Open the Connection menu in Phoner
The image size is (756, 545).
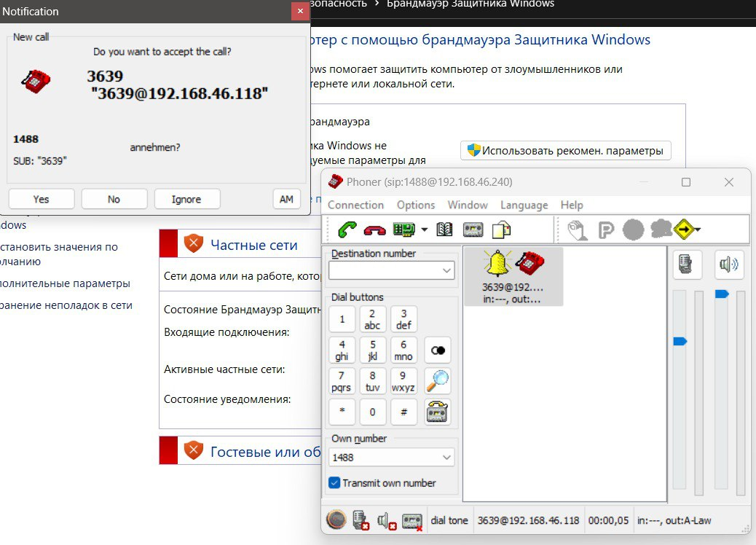(x=356, y=205)
